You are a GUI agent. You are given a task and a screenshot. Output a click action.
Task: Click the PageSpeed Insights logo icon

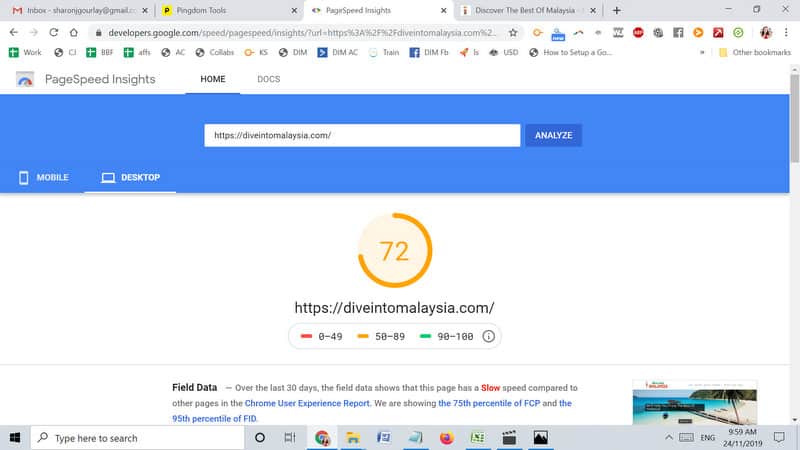pos(26,79)
